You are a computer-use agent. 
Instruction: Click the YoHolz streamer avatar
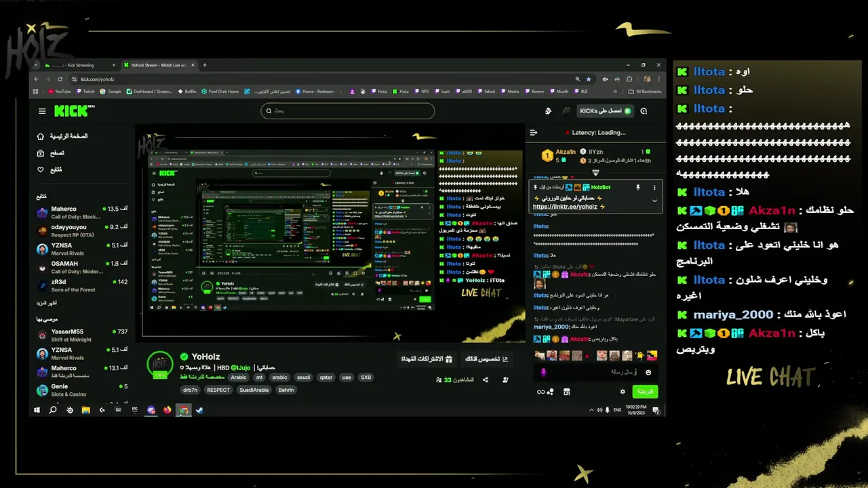(x=160, y=365)
